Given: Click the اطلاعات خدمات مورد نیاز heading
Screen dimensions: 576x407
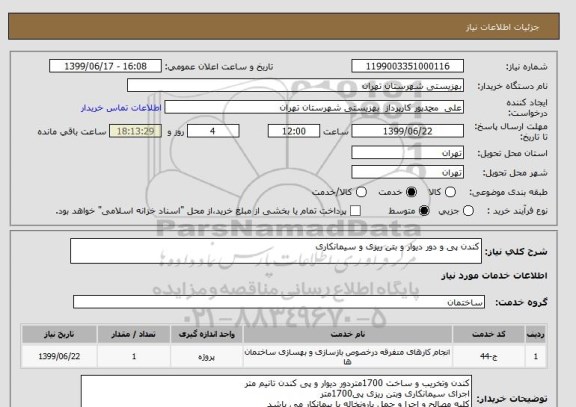Looking at the screenshot, I should point(494,275).
